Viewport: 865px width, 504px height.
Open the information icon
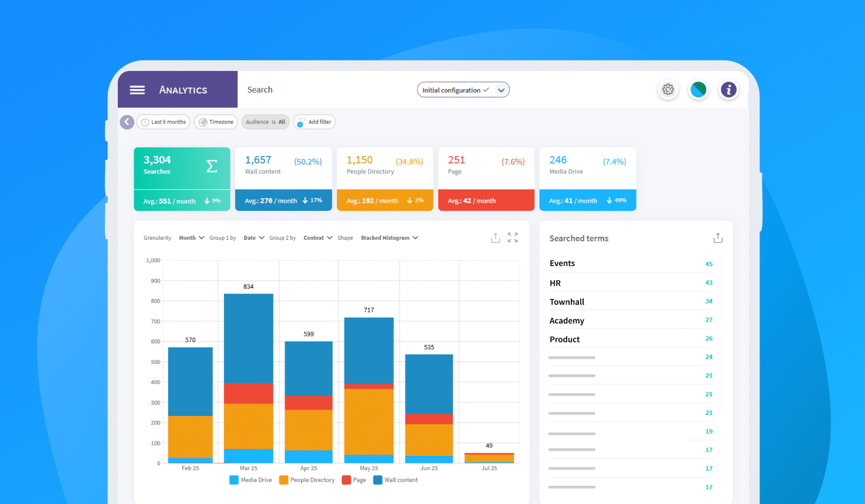click(728, 90)
